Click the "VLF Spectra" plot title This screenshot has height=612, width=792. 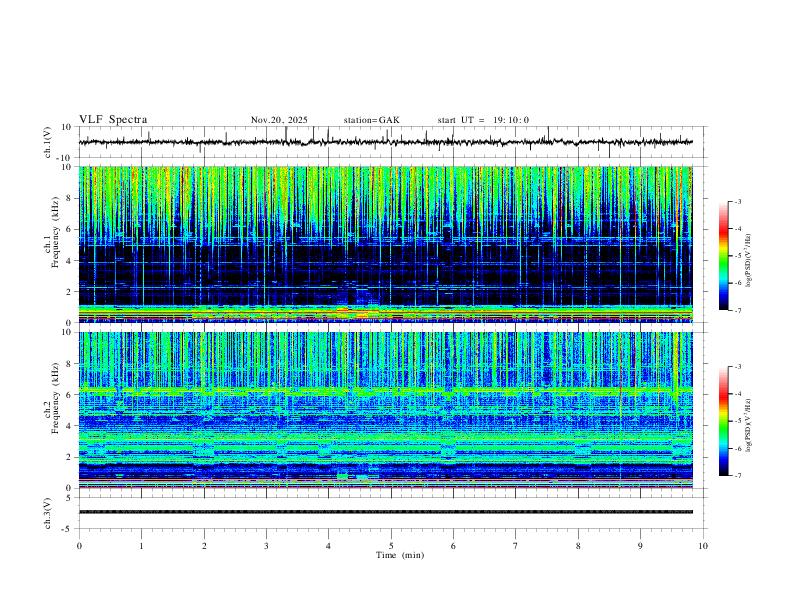tap(113, 120)
